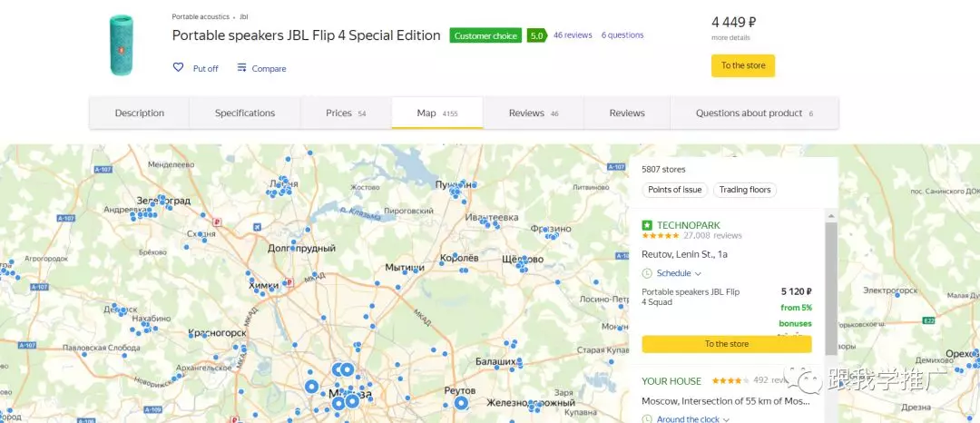
Task: Toggle the 'Trading floors' filter
Action: [745, 190]
